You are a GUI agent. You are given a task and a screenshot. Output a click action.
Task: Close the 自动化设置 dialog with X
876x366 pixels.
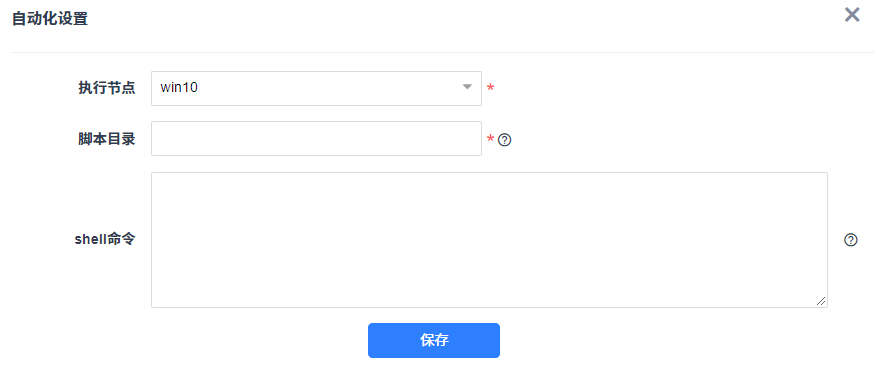[x=851, y=15]
